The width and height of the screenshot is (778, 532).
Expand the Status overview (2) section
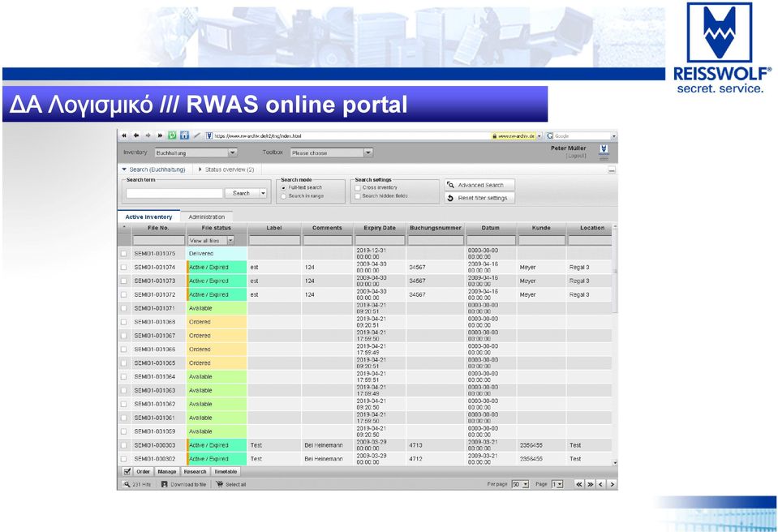coord(226,169)
